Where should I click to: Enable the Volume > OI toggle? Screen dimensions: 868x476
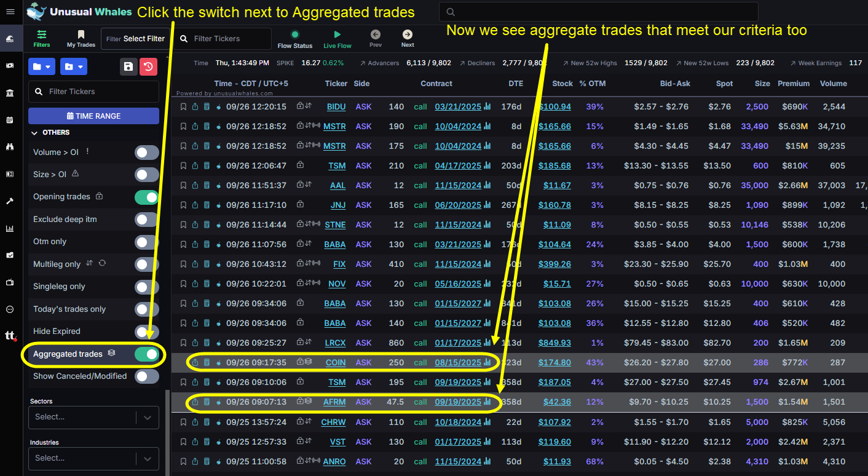(147, 152)
